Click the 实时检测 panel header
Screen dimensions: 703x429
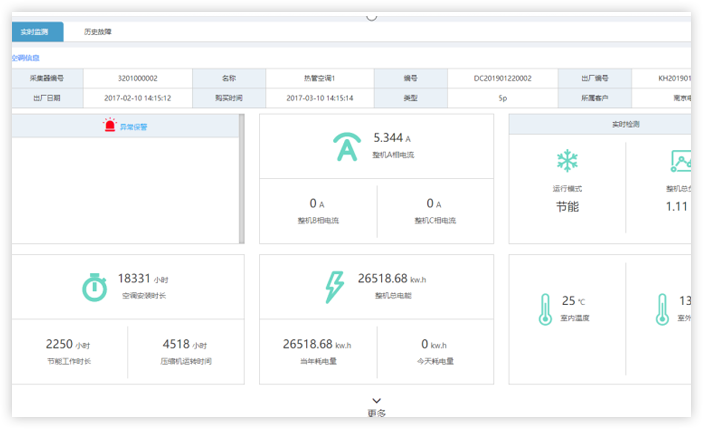point(625,125)
